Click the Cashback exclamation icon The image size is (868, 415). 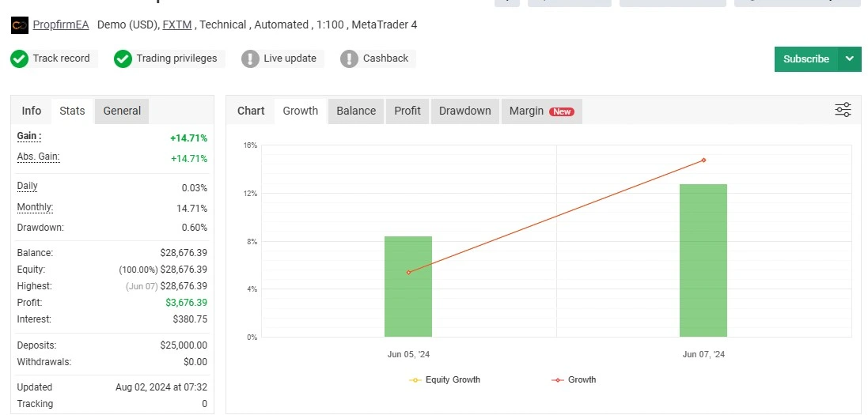click(350, 58)
